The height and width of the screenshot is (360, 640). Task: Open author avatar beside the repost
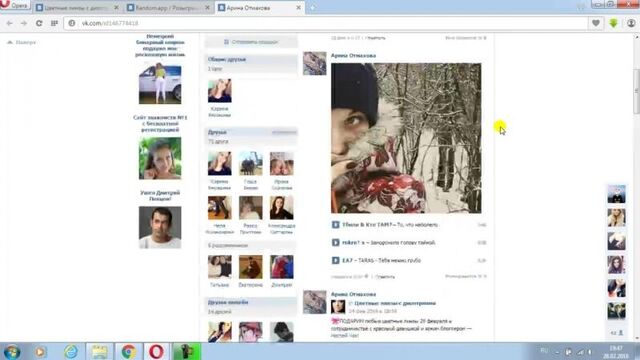(x=314, y=302)
